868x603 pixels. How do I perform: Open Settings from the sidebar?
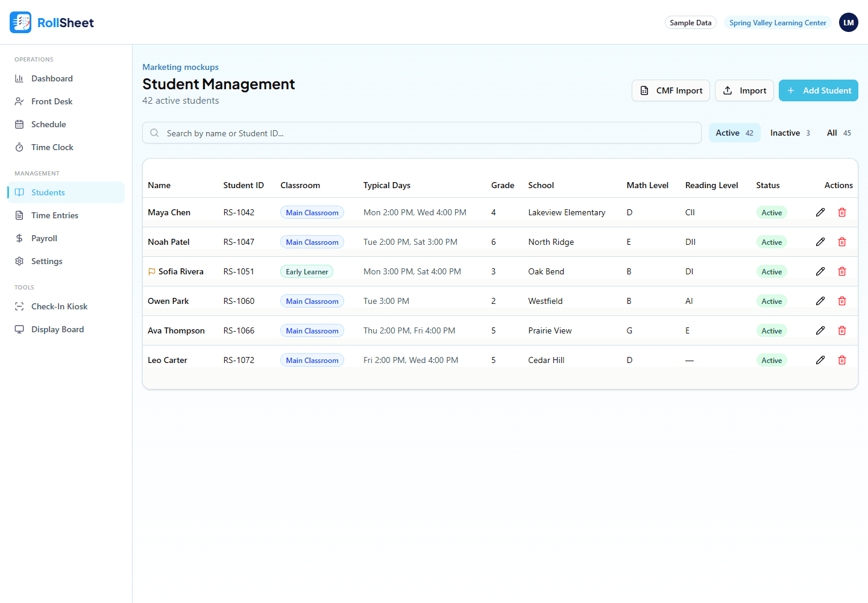(66, 261)
